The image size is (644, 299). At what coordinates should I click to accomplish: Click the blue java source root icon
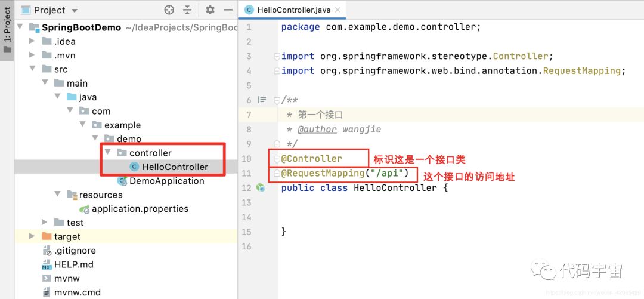72,97
